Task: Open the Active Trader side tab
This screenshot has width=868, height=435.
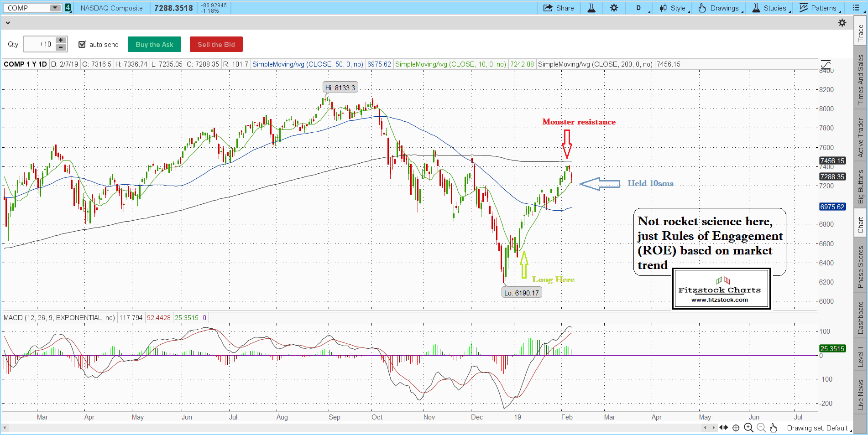Action: pos(861,137)
